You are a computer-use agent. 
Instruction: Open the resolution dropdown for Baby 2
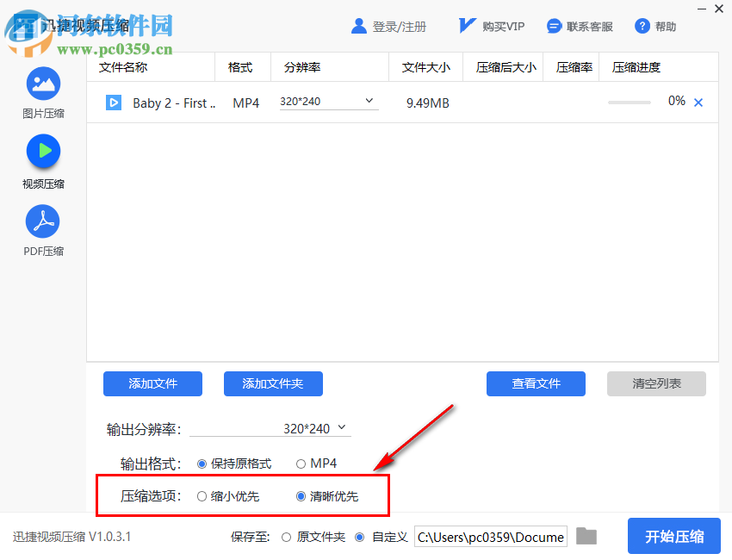tap(370, 101)
